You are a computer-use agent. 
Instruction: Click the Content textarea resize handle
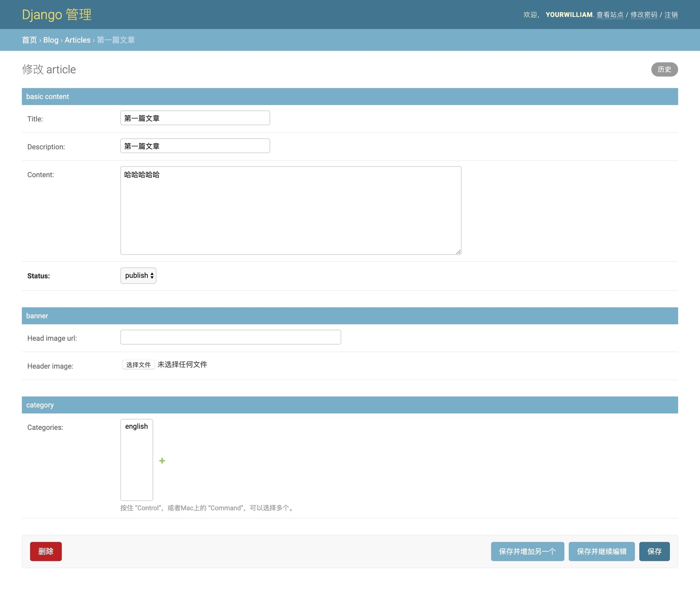pyautogui.click(x=458, y=252)
